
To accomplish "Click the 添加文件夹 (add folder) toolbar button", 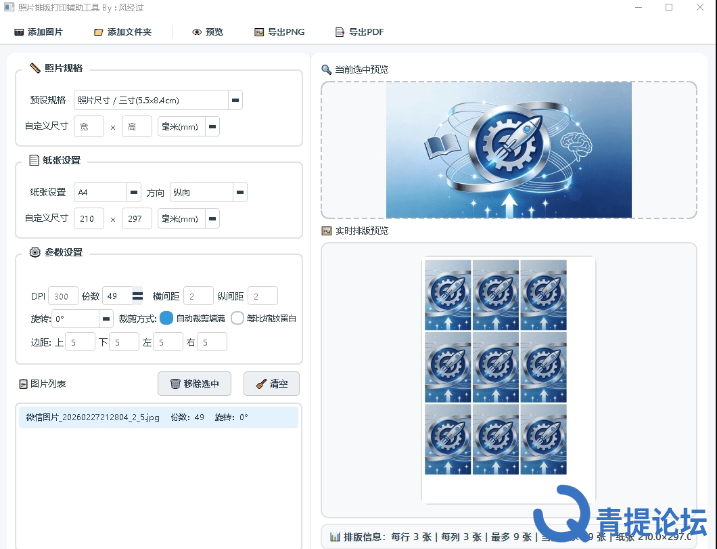I will click(122, 32).
